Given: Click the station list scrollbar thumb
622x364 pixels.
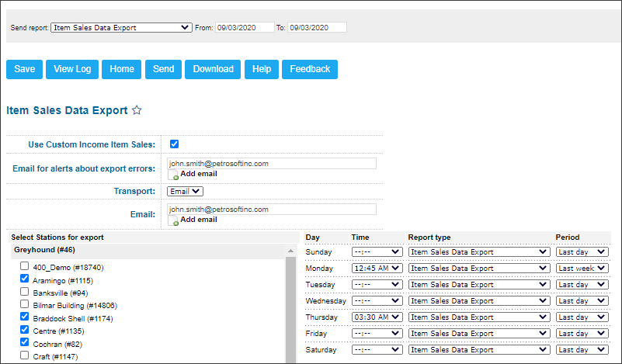Looking at the screenshot, I should coord(290,309).
